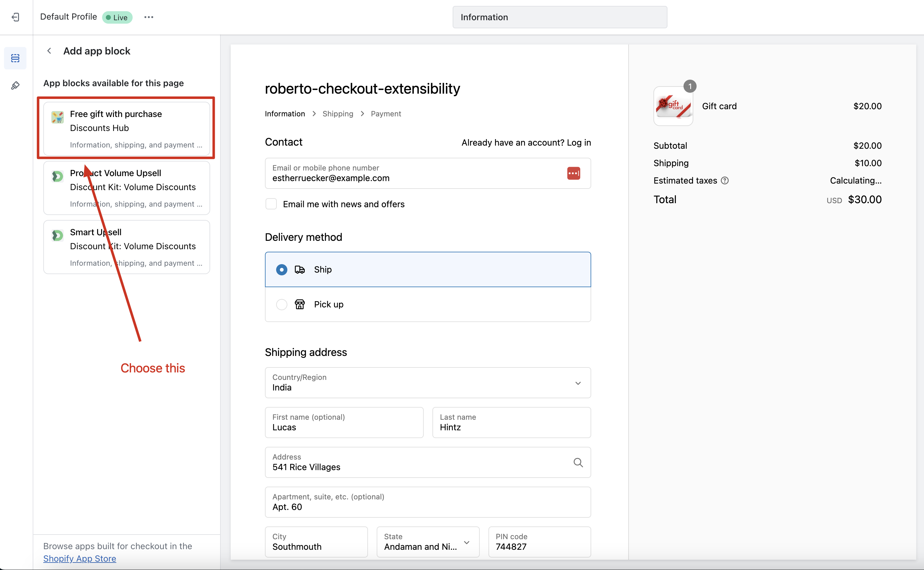Open the Information page selector
Image resolution: width=924 pixels, height=570 pixels.
click(559, 17)
